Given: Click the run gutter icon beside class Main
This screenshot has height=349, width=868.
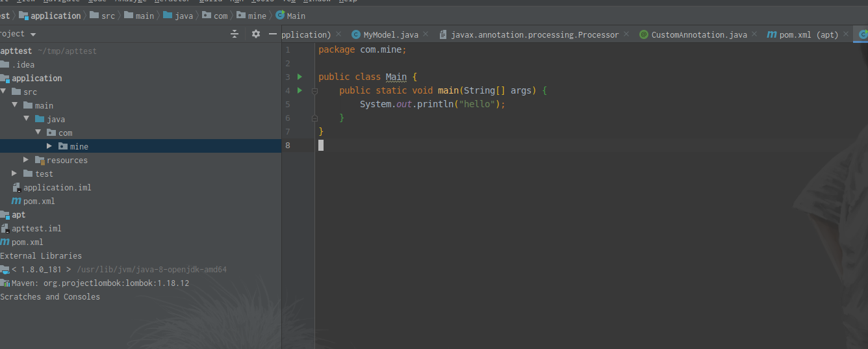Looking at the screenshot, I should click(x=300, y=77).
